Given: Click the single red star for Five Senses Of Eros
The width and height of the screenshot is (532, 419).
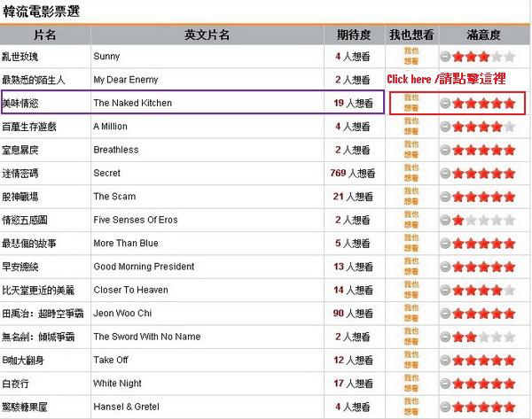Looking at the screenshot, I should pyautogui.click(x=458, y=220).
